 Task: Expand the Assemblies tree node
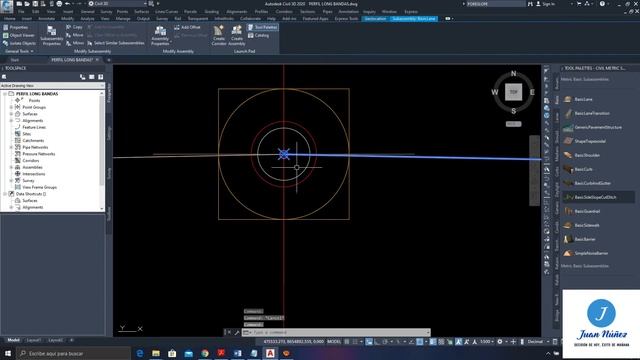(11, 167)
